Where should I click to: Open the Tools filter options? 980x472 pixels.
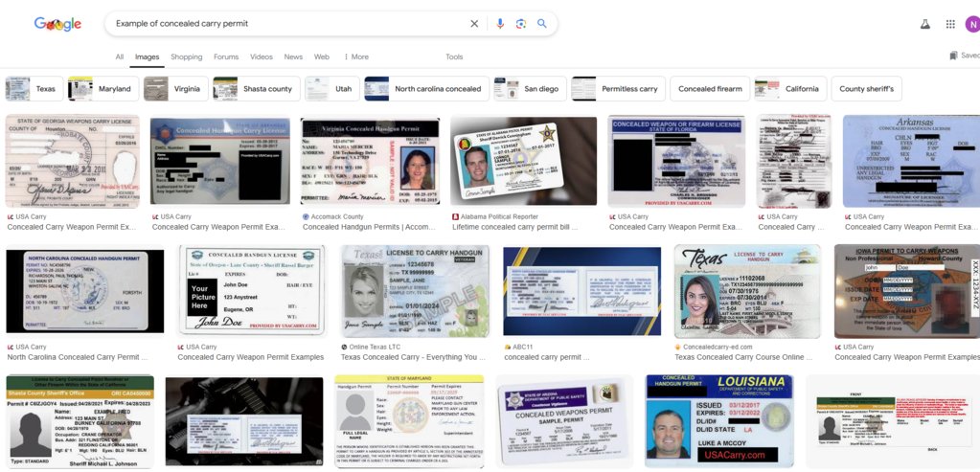pyautogui.click(x=454, y=56)
